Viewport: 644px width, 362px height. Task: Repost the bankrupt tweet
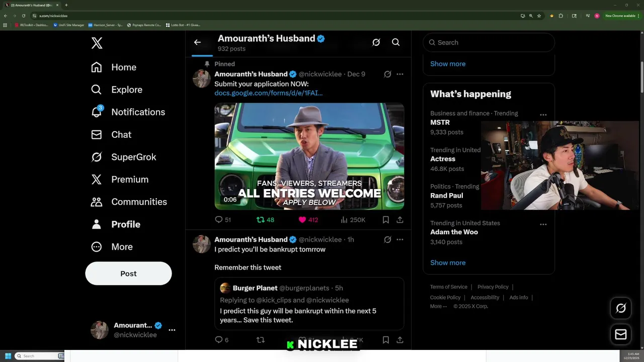click(x=261, y=340)
